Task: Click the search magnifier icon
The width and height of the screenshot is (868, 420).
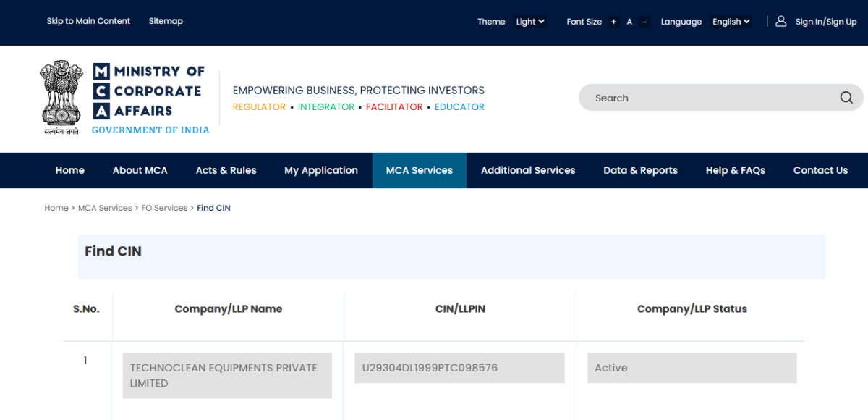Action: (x=846, y=98)
